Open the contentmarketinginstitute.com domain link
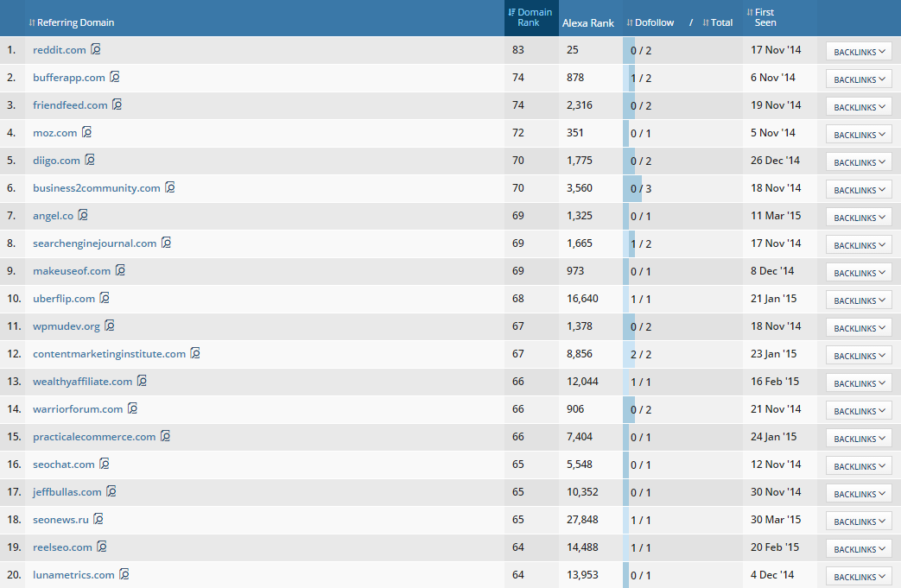Screen dimensions: 901x588 point(109,354)
